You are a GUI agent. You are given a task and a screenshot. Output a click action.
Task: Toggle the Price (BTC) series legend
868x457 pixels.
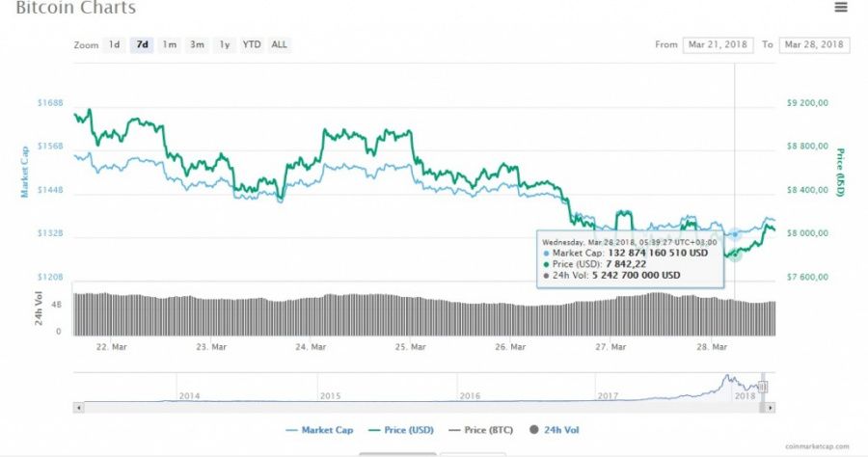480,430
